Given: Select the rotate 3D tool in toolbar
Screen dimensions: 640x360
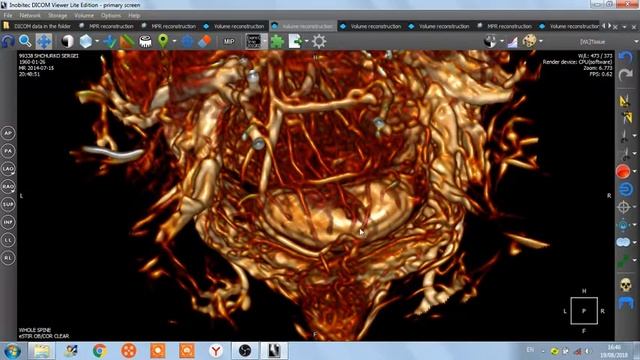Looking at the screenshot, I should coord(8,41).
